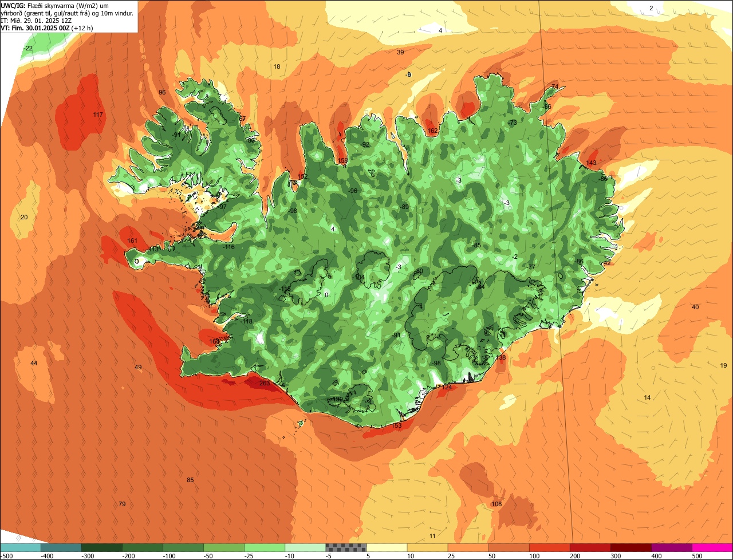Image resolution: width=733 pixels, height=560 pixels.
Task: Click the 117 value in the northwest sea
Action: [x=98, y=115]
